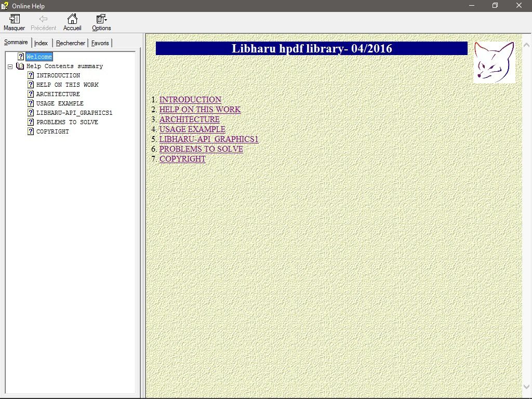The image size is (532, 399).
Task: Click the page icon beside LIBHARU-API_GRAPHICS1 in tree
Action: [x=31, y=113]
